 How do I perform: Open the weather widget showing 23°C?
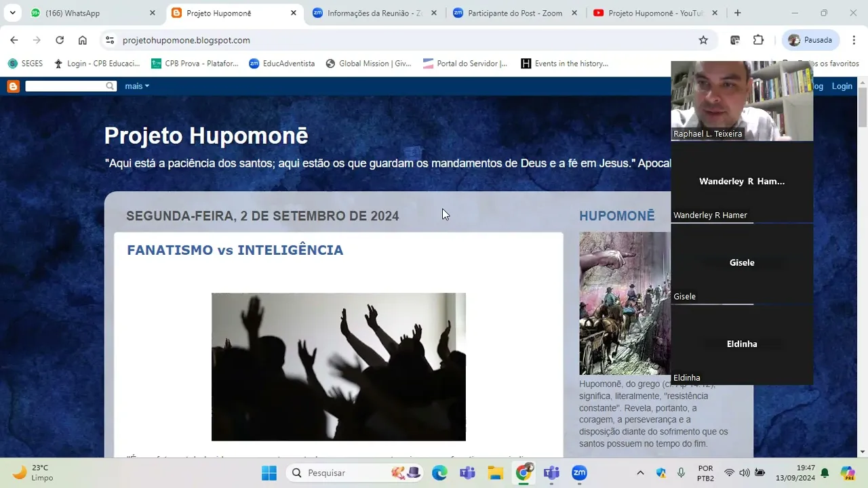(x=33, y=473)
